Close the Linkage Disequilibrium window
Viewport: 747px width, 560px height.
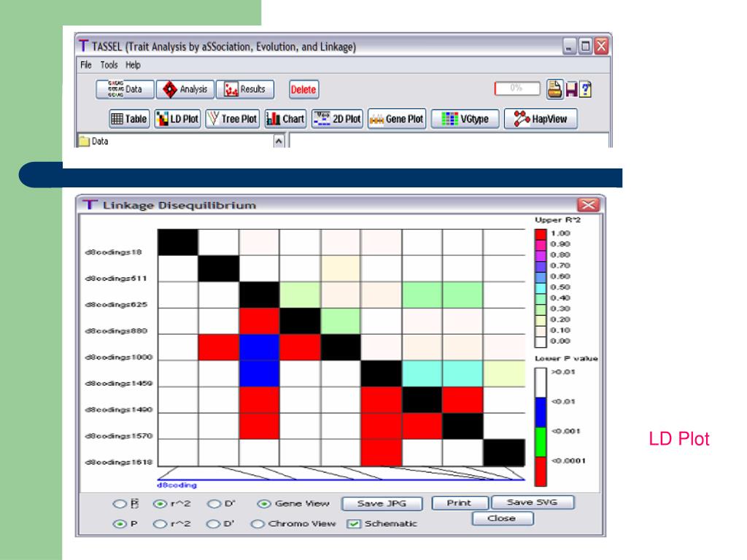pyautogui.click(x=589, y=205)
